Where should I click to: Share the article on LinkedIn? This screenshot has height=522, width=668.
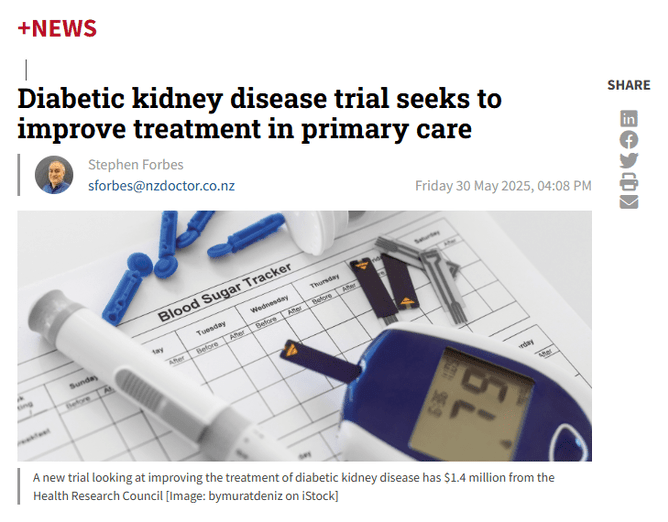pos(628,119)
